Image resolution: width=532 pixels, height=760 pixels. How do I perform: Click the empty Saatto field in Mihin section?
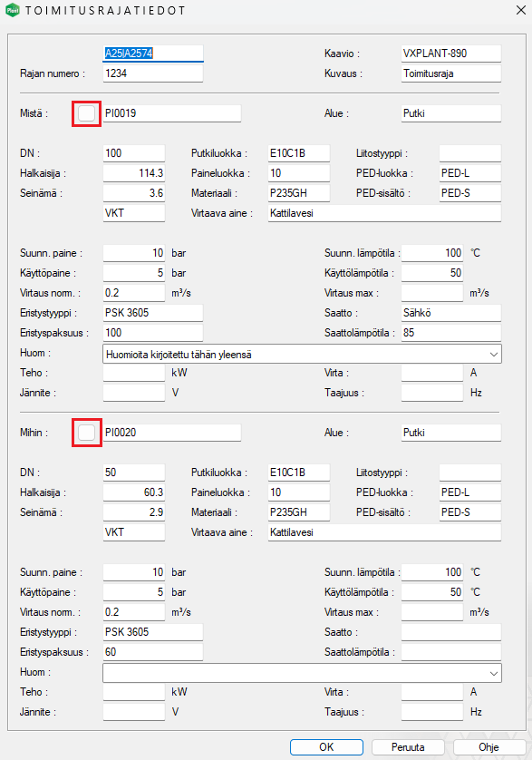click(x=451, y=632)
